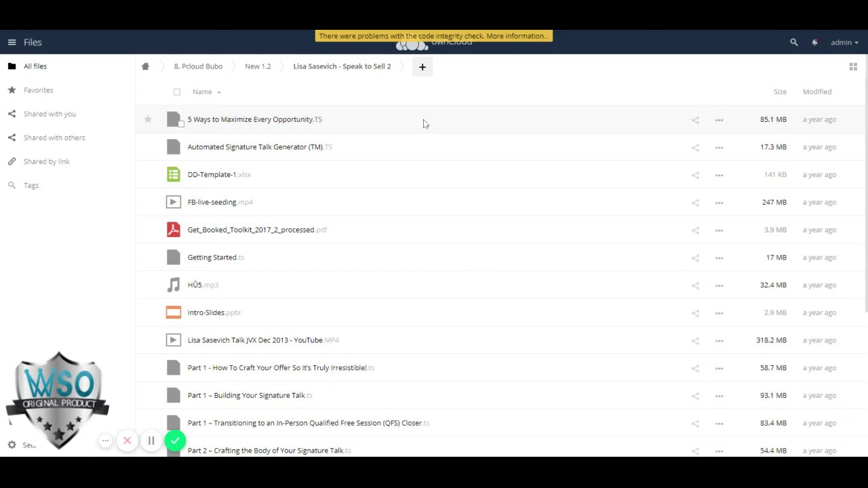Share 'Lisa Sasevich Talk JVX Dec 2013' video
The image size is (868, 488).
(695, 340)
